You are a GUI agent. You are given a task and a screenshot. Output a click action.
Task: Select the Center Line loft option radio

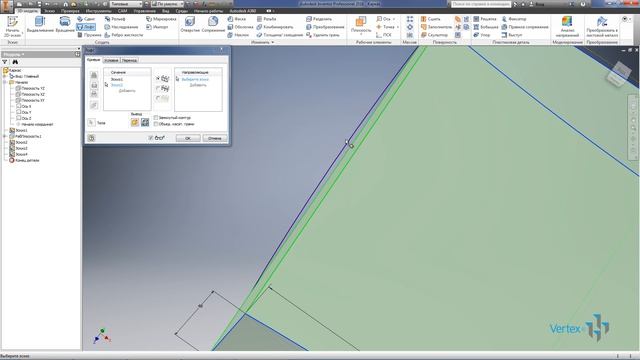[x=158, y=88]
